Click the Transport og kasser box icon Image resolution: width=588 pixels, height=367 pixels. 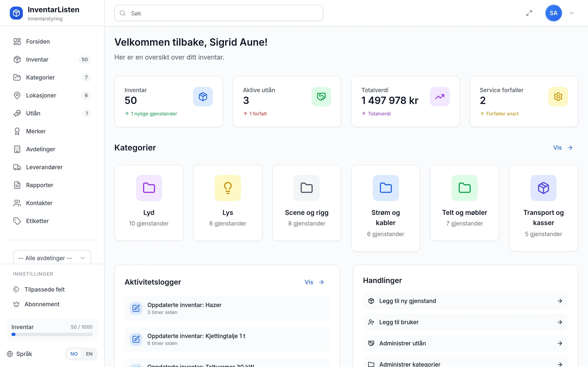point(543,188)
